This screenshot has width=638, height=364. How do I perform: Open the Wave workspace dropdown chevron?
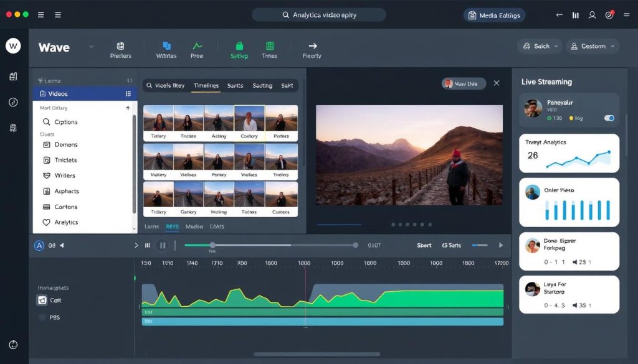coord(90,48)
